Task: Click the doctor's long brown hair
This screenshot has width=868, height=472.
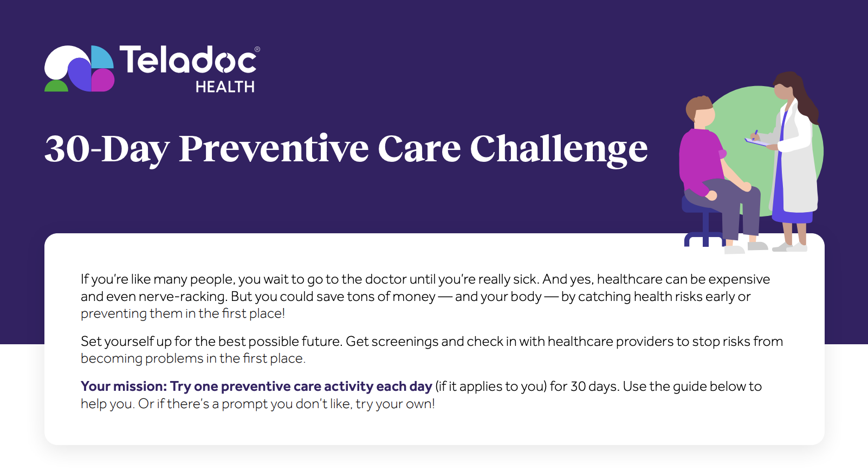Action: [x=800, y=96]
